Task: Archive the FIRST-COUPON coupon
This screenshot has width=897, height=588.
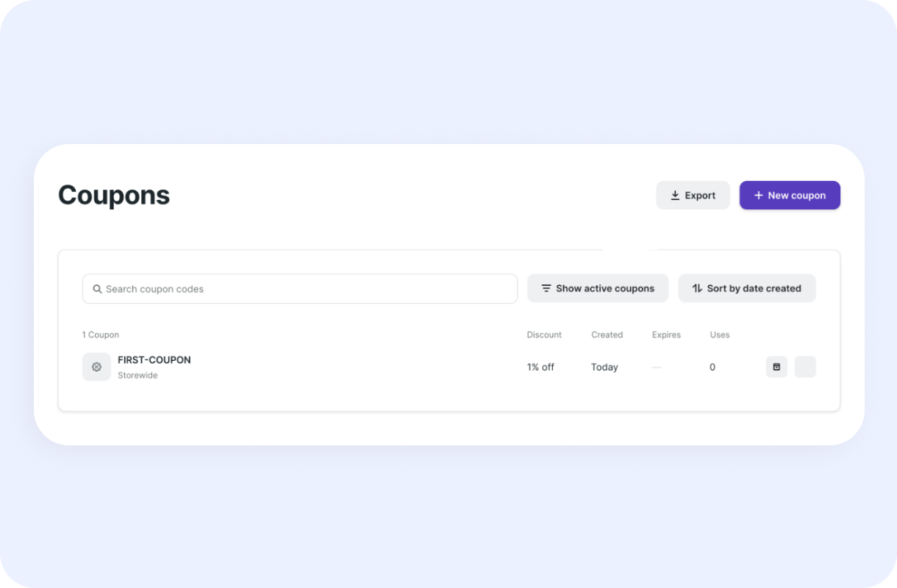Action: (776, 367)
